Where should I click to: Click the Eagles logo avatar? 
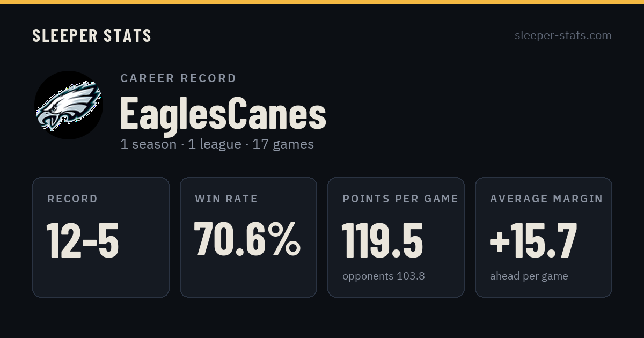69,105
